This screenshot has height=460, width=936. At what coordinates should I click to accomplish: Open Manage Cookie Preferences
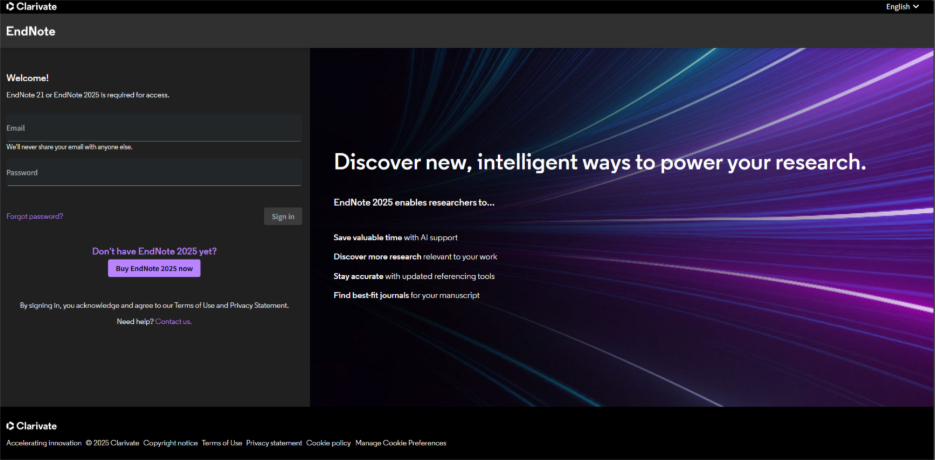click(x=401, y=443)
